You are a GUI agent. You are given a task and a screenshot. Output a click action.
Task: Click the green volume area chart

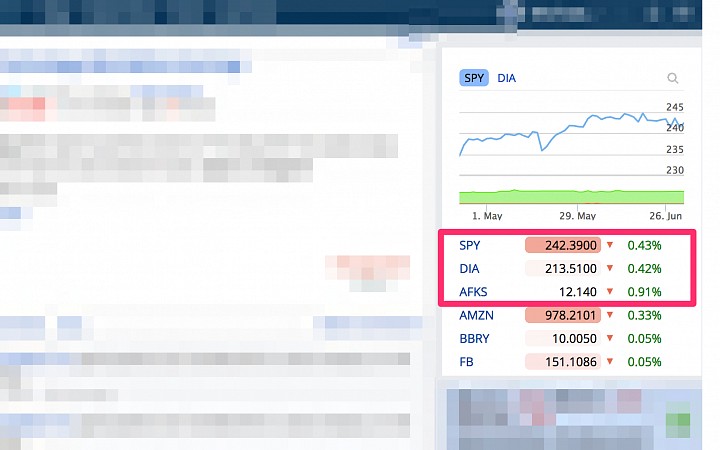coord(571,197)
